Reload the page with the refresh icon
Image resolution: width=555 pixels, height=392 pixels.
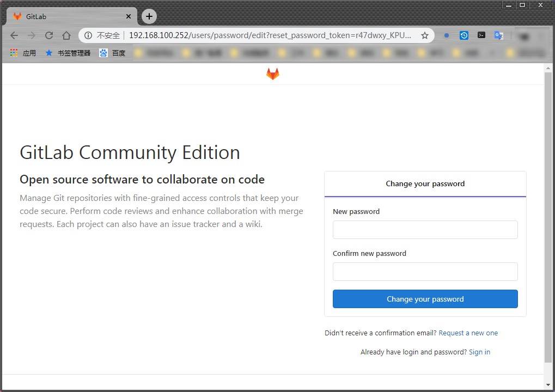(49, 35)
